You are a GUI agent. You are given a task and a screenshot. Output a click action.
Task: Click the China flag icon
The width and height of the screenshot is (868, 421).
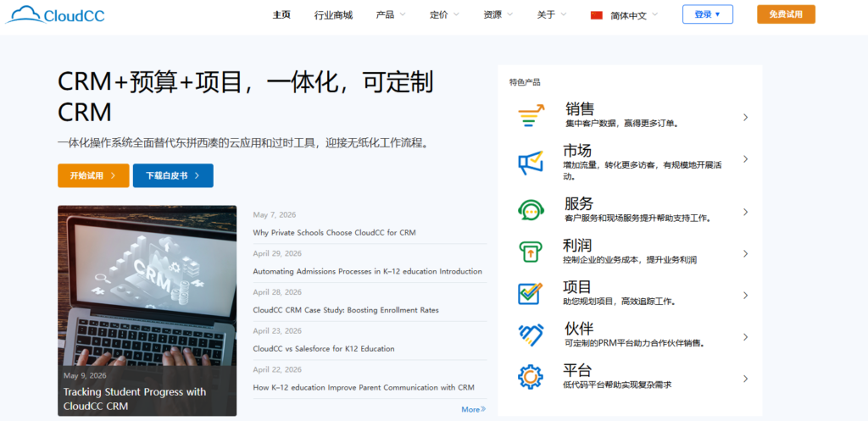tap(596, 15)
